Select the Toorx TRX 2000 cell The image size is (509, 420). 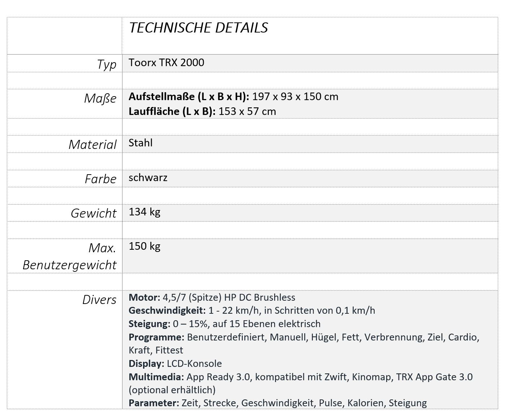pyautogui.click(x=167, y=63)
